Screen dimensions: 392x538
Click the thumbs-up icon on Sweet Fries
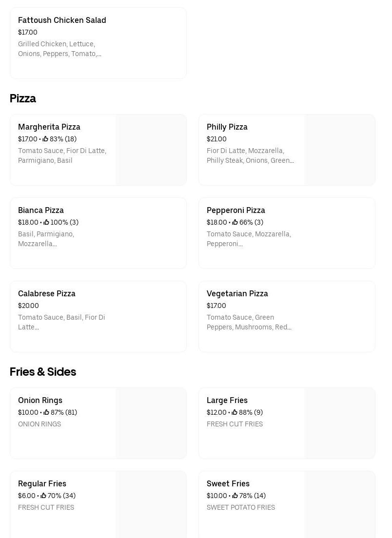(x=235, y=496)
